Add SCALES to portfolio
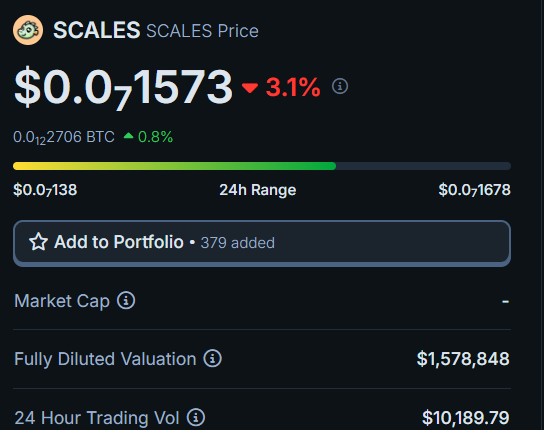The height and width of the screenshot is (430, 544). tap(262, 243)
